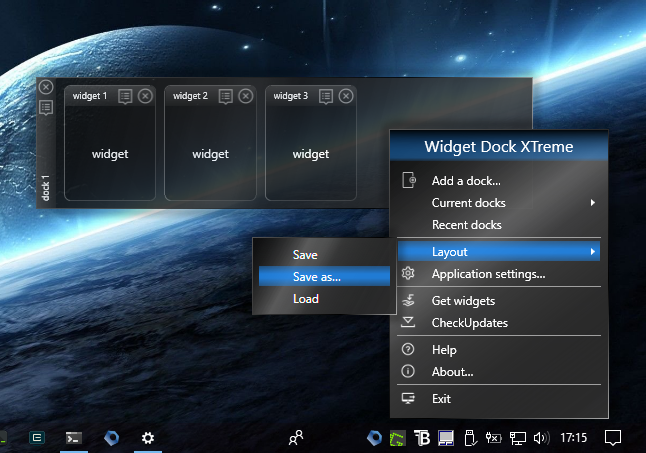
Task: Click the green tray icon
Action: tap(398, 439)
